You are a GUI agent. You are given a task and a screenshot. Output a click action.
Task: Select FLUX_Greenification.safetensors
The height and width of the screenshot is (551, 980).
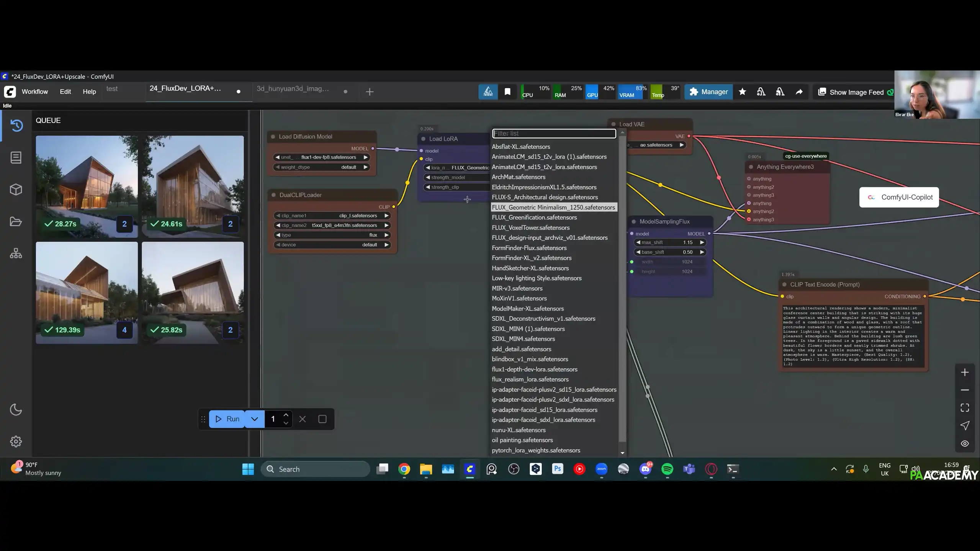click(x=534, y=218)
